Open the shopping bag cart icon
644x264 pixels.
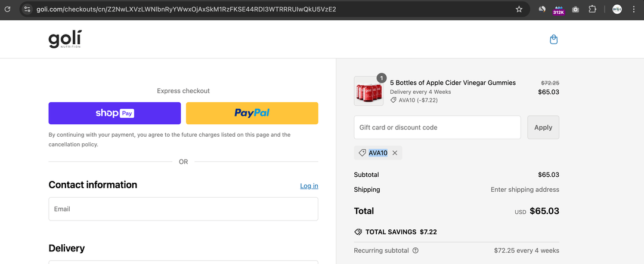(553, 39)
